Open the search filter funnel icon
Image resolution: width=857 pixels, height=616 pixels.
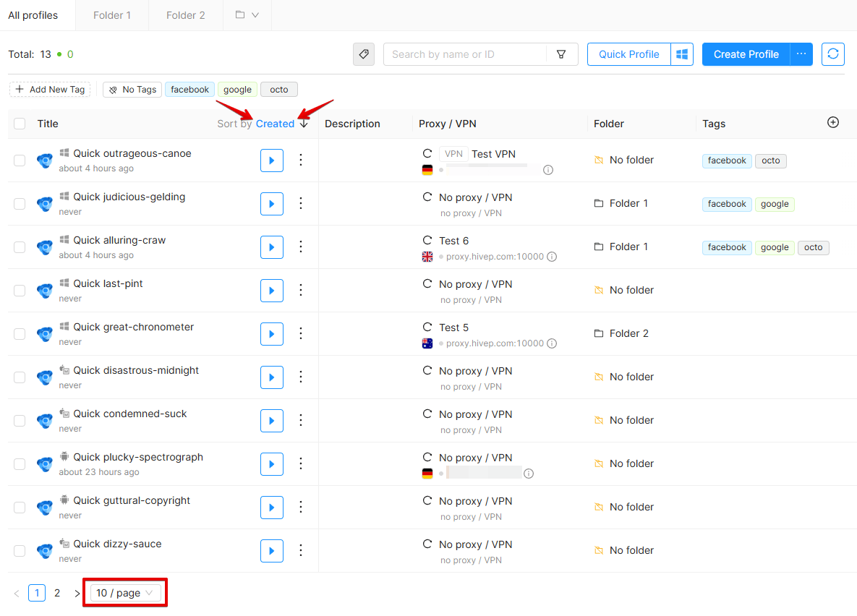click(x=561, y=54)
